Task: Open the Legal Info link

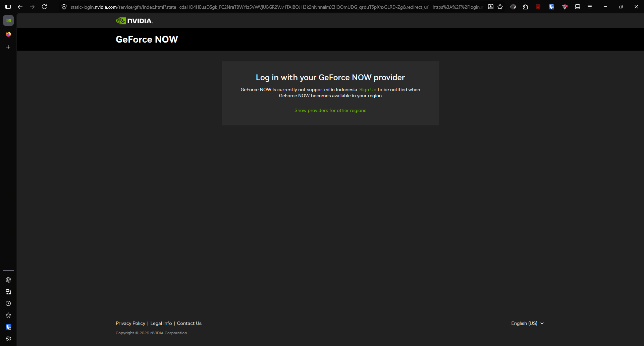Action: (x=161, y=323)
